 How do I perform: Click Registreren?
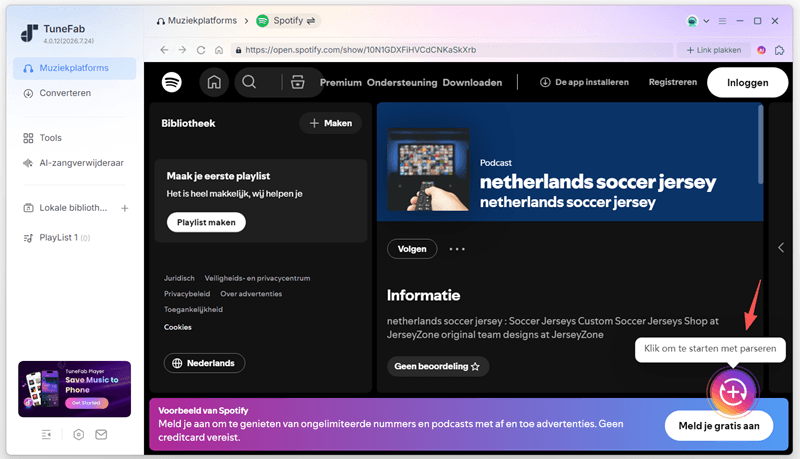[x=672, y=82]
